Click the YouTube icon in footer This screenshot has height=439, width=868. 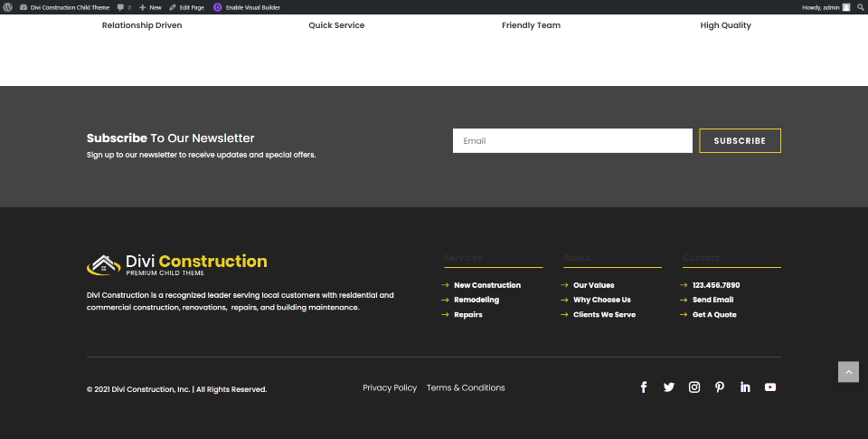(770, 387)
